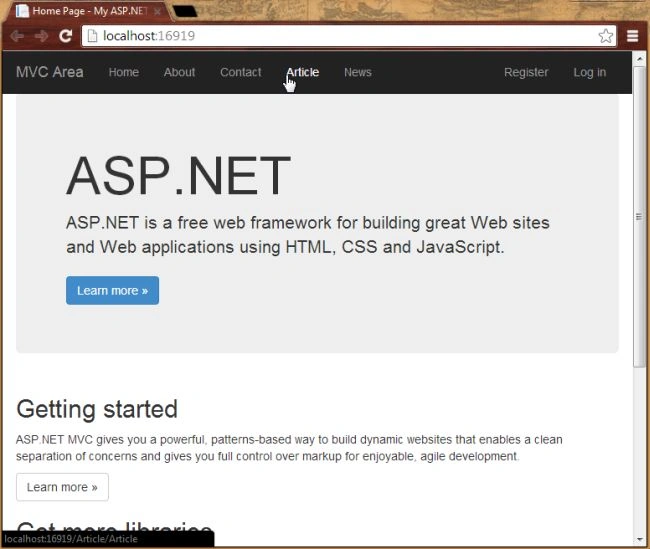Open the Article nav item
Image resolution: width=650 pixels, height=549 pixels.
coord(303,72)
